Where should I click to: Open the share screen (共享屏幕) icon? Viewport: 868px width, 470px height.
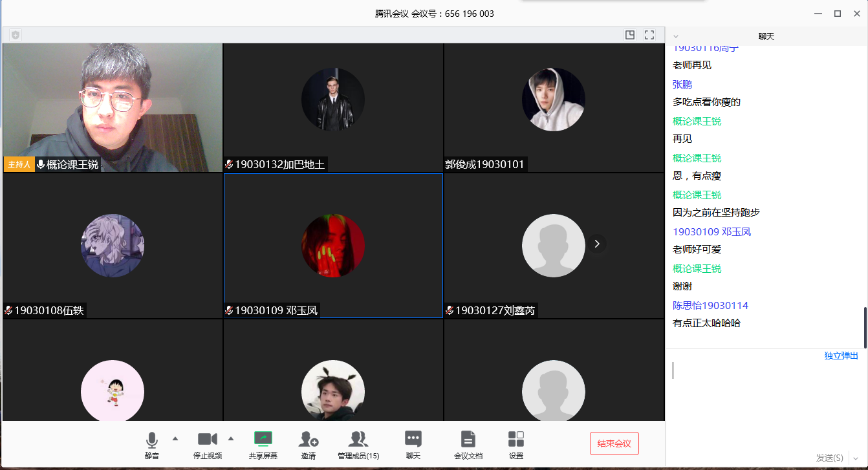(x=263, y=440)
